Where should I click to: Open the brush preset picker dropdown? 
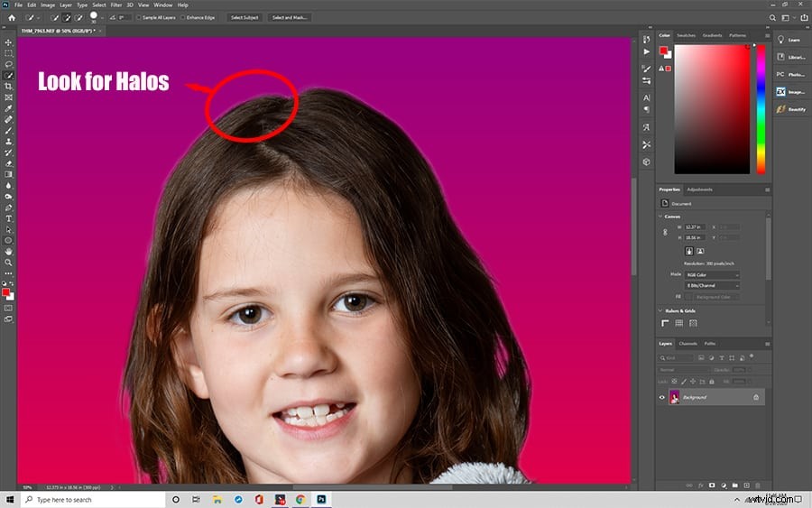102,18
